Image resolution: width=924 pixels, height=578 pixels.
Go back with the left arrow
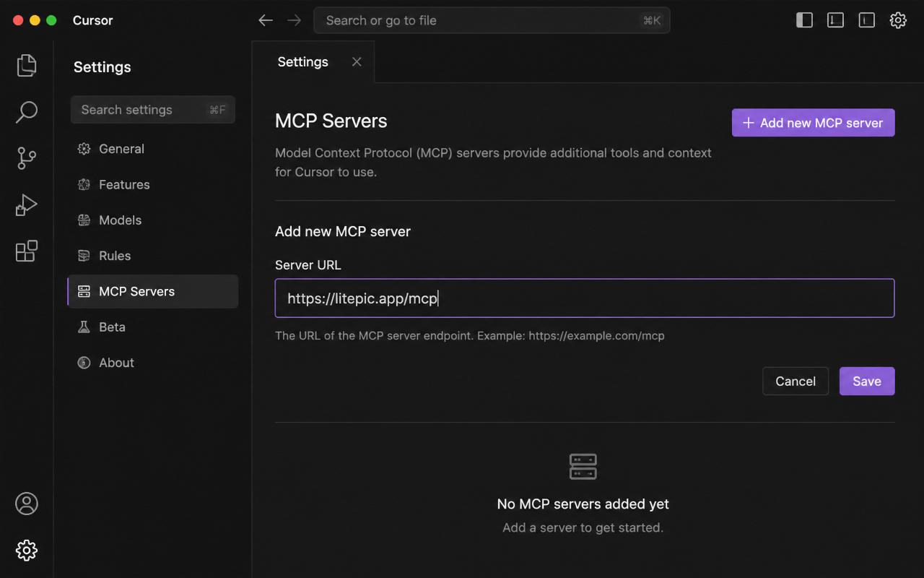click(x=266, y=20)
